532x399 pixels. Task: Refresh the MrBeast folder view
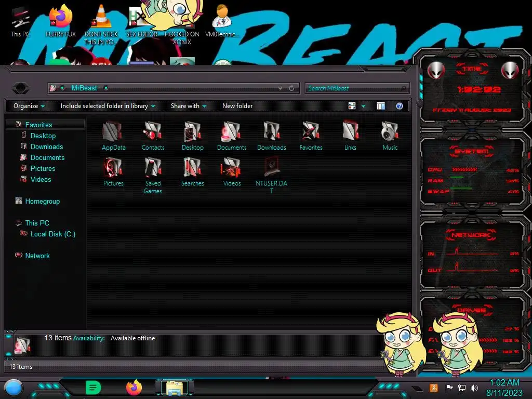pyautogui.click(x=291, y=88)
